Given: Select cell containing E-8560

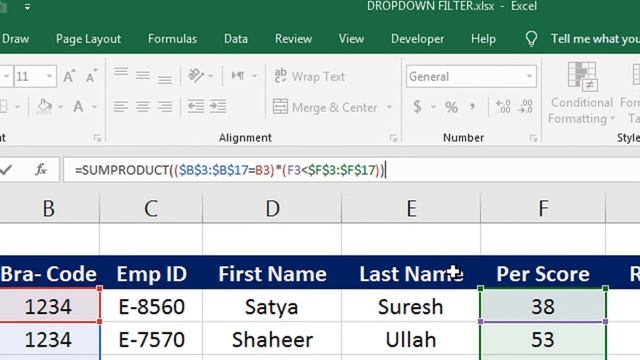Looking at the screenshot, I should [x=151, y=306].
